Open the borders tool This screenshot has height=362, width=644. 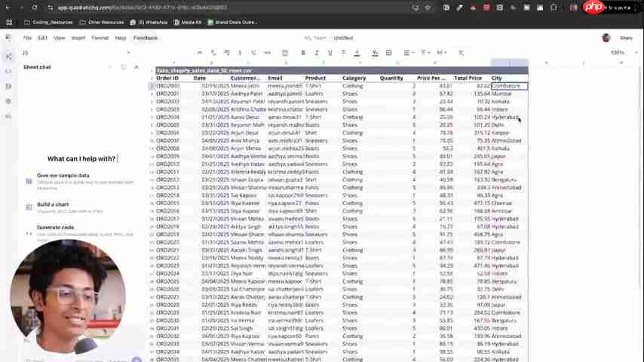(x=388, y=53)
